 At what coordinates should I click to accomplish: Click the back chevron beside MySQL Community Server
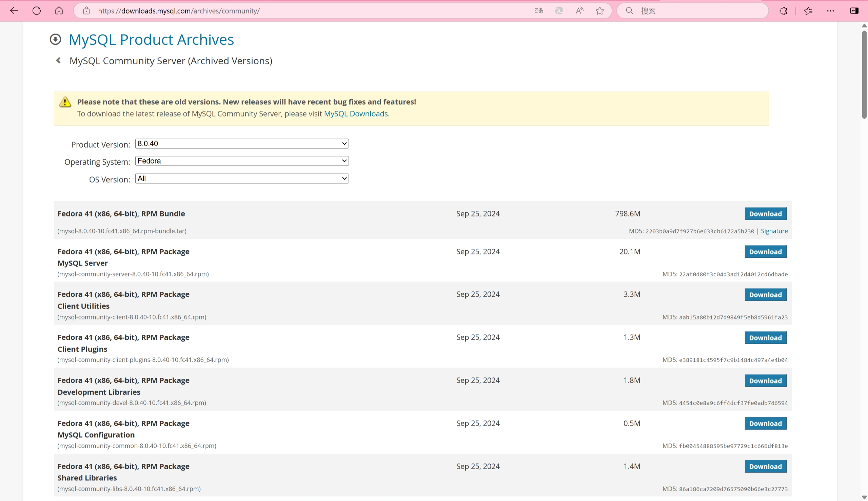click(59, 61)
